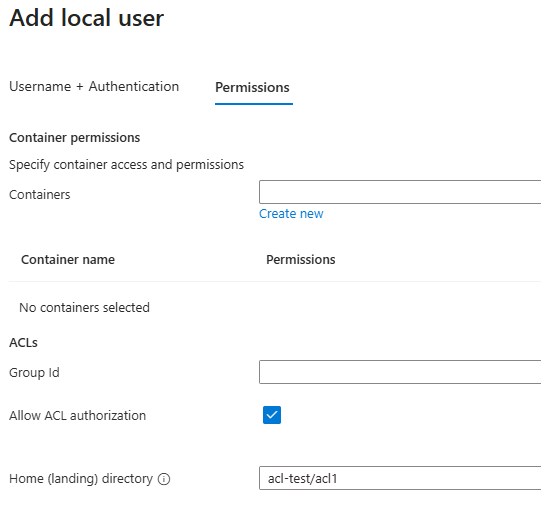The image size is (541, 520).
Task: Sort by Container name column header
Action: (68, 259)
